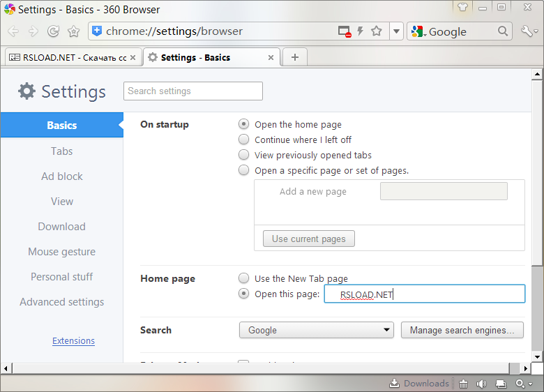Open the Download settings section
Screen dimensions: 544x392
point(62,227)
